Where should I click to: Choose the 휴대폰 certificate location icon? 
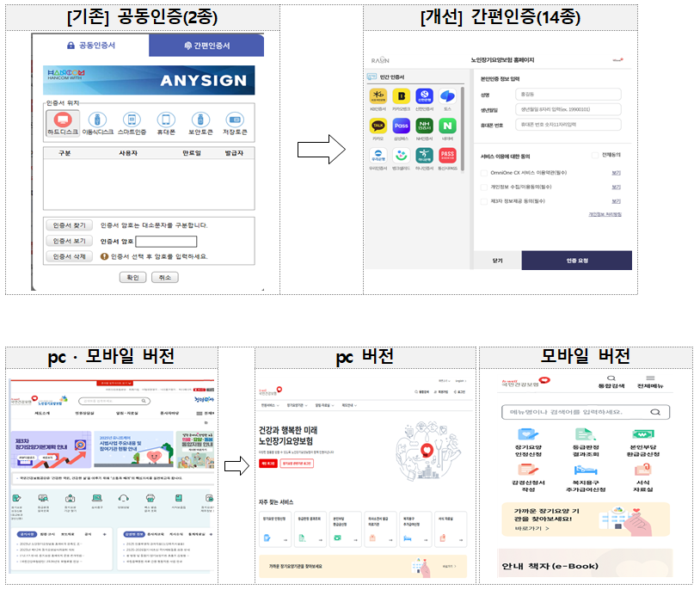point(167,119)
